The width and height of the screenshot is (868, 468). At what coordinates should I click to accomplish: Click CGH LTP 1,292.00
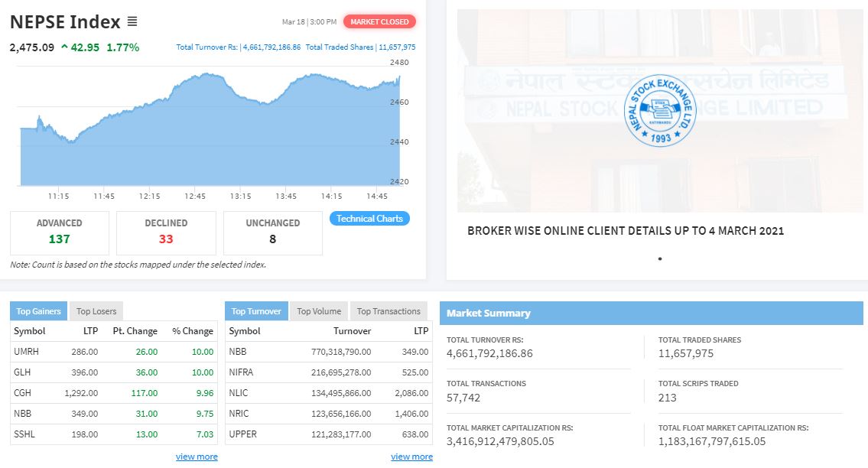point(81,393)
